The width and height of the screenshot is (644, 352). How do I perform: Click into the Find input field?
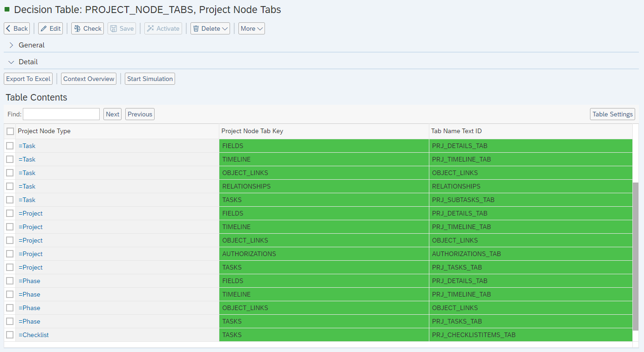61,114
